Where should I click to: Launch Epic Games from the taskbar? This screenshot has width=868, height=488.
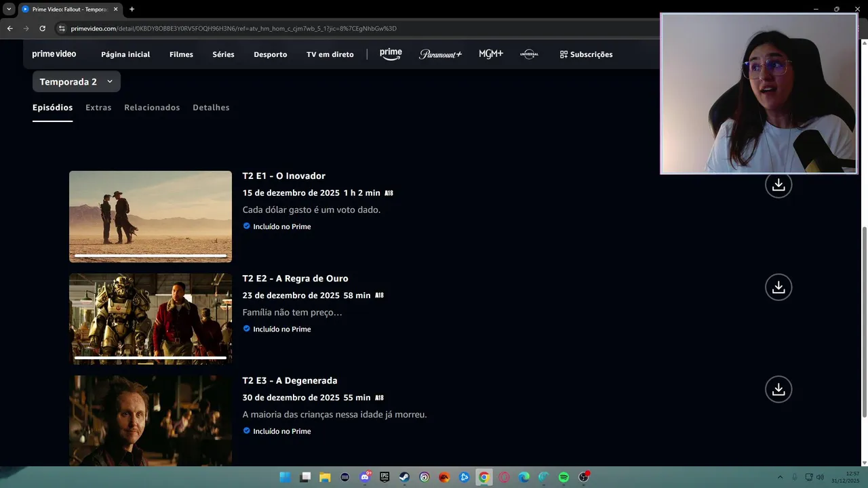(384, 477)
